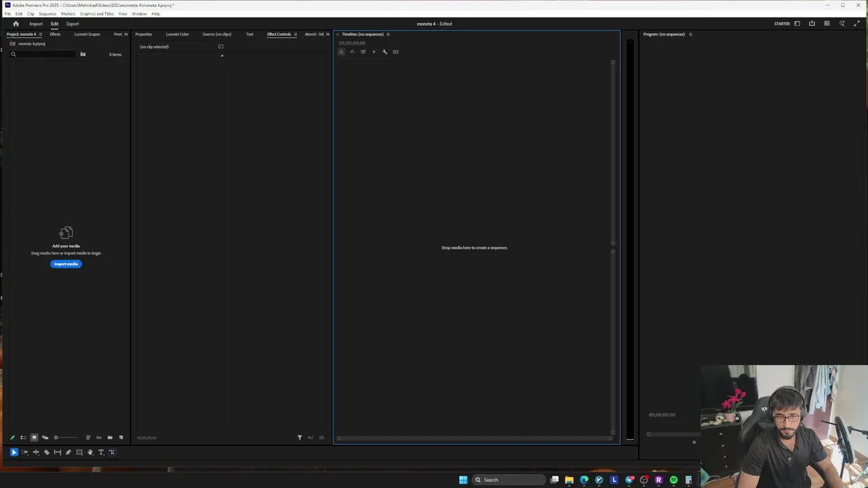Click Automate to Sequence icon

click(99, 437)
